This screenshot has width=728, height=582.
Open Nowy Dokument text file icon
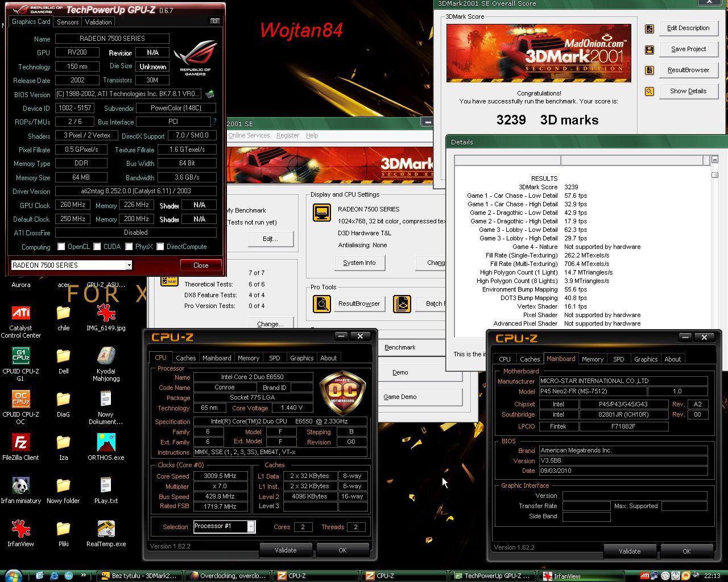point(106,408)
